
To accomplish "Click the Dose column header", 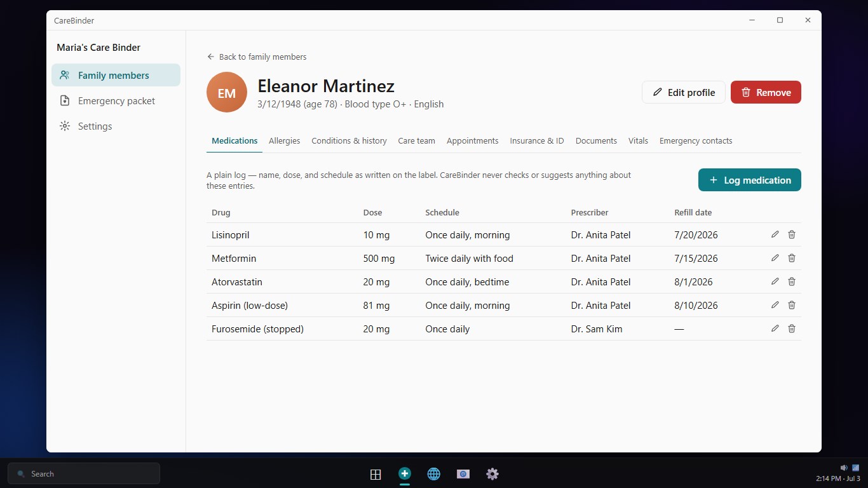I will [x=372, y=212].
